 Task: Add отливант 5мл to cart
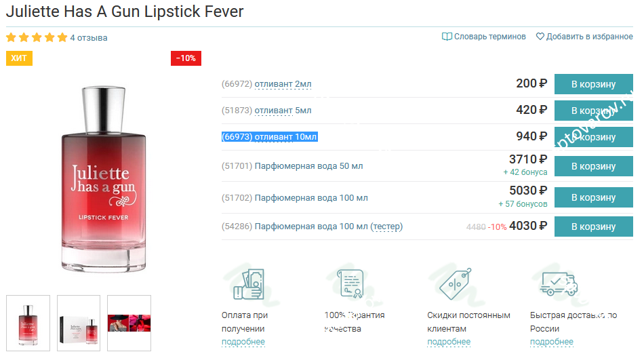pos(593,111)
